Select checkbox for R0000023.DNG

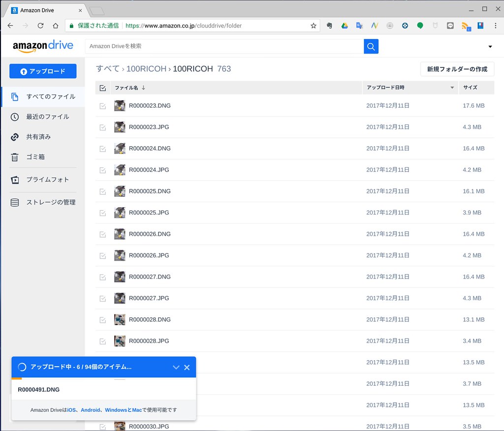(103, 106)
